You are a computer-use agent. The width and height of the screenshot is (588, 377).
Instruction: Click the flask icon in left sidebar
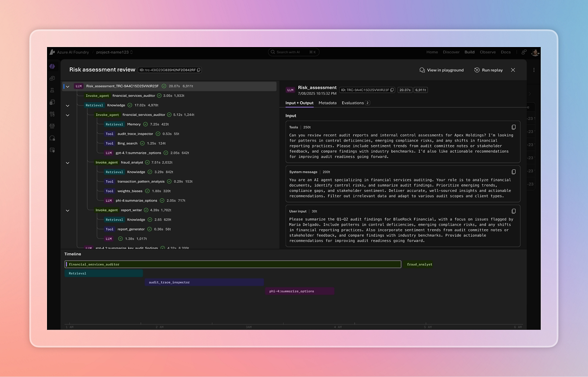click(x=52, y=90)
